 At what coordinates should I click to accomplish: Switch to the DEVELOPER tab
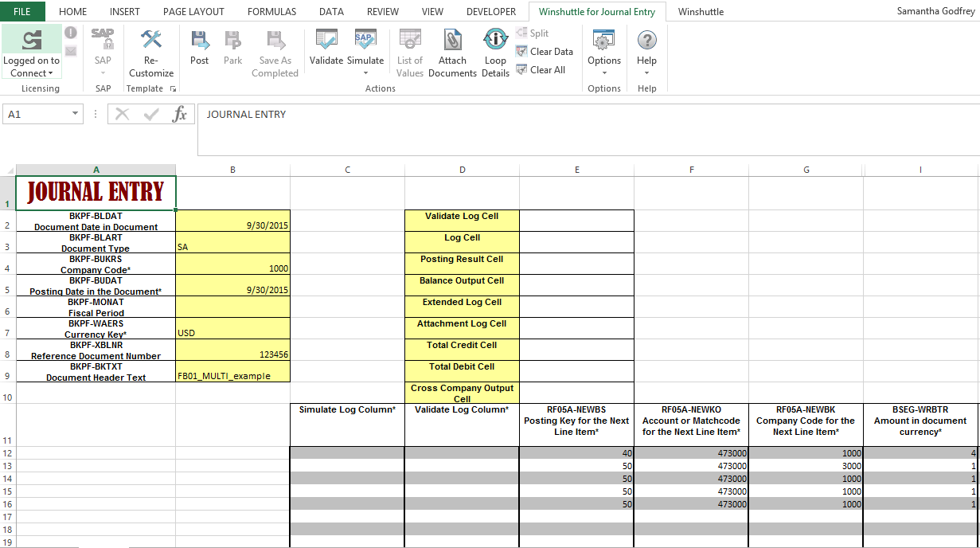pyautogui.click(x=491, y=11)
